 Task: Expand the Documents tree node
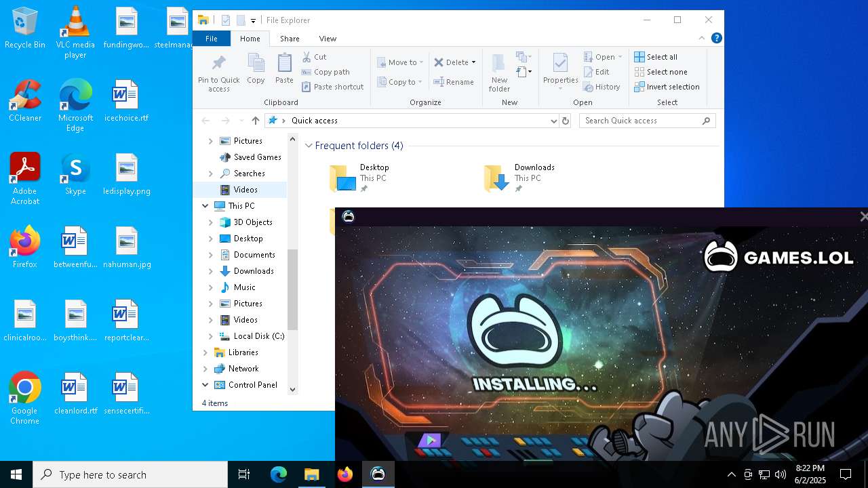coord(210,255)
